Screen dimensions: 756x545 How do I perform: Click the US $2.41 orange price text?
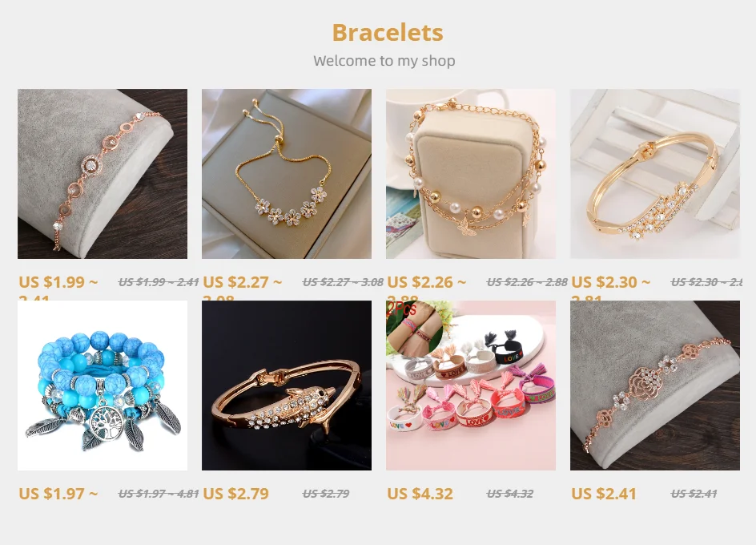pyautogui.click(x=604, y=494)
